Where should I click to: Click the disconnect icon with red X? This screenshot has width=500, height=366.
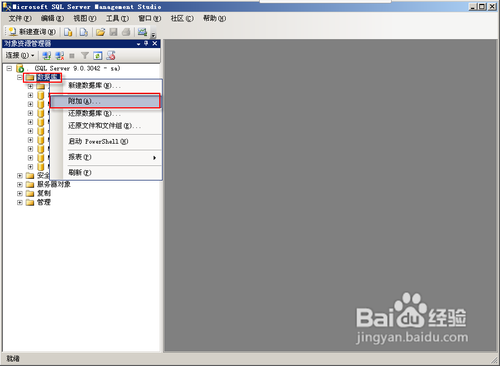(59, 56)
